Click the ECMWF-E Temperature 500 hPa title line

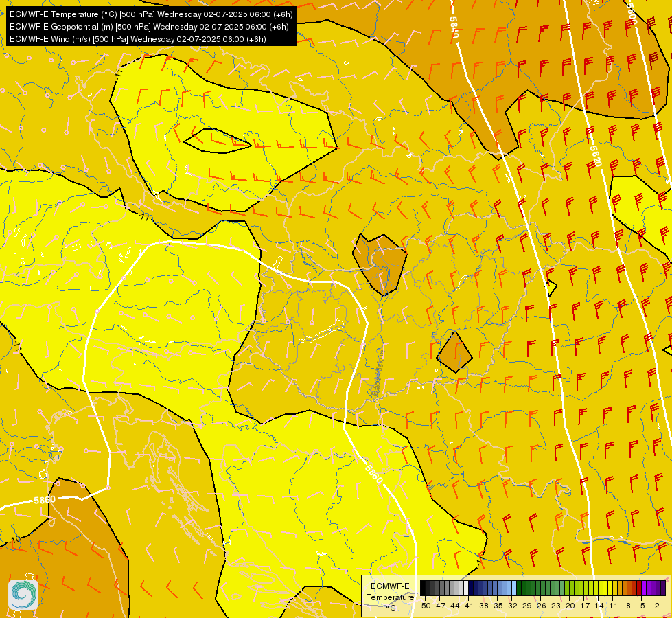[x=151, y=14]
